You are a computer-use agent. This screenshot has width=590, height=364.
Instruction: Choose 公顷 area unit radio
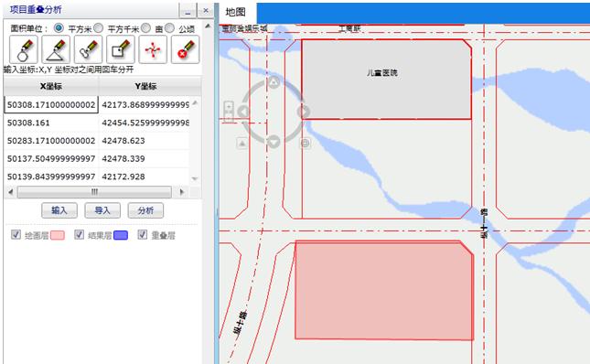click(x=170, y=27)
